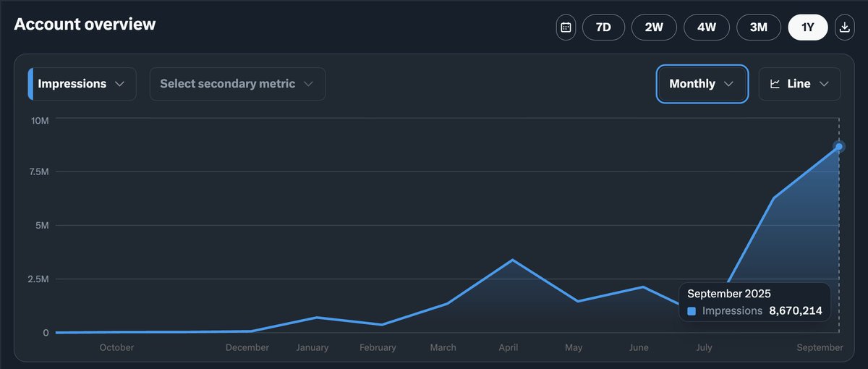Click the July axis label
The width and height of the screenshot is (868, 369).
pyautogui.click(x=704, y=347)
